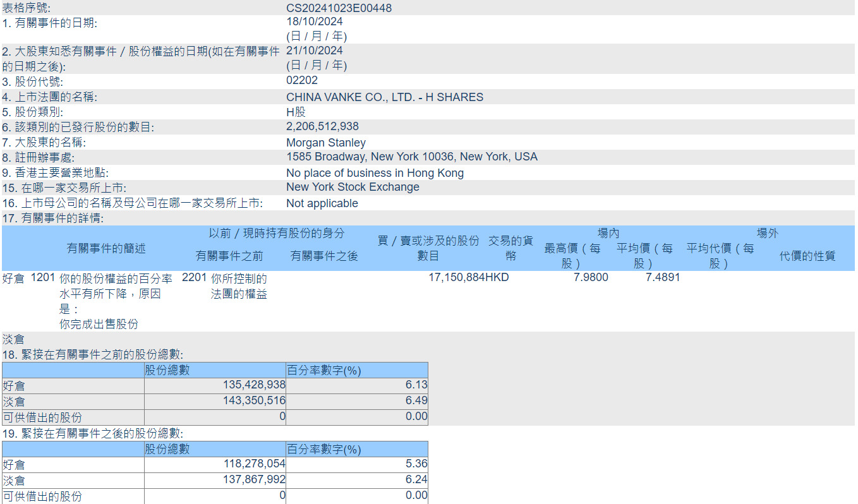
Task: Click the form serial number CS20241023E00448
Action: (x=339, y=8)
